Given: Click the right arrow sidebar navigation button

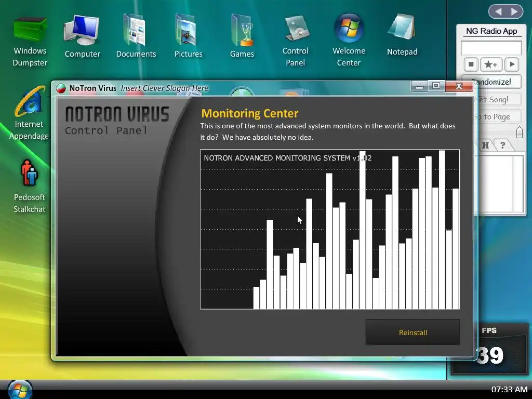Looking at the screenshot, I should tap(515, 12).
